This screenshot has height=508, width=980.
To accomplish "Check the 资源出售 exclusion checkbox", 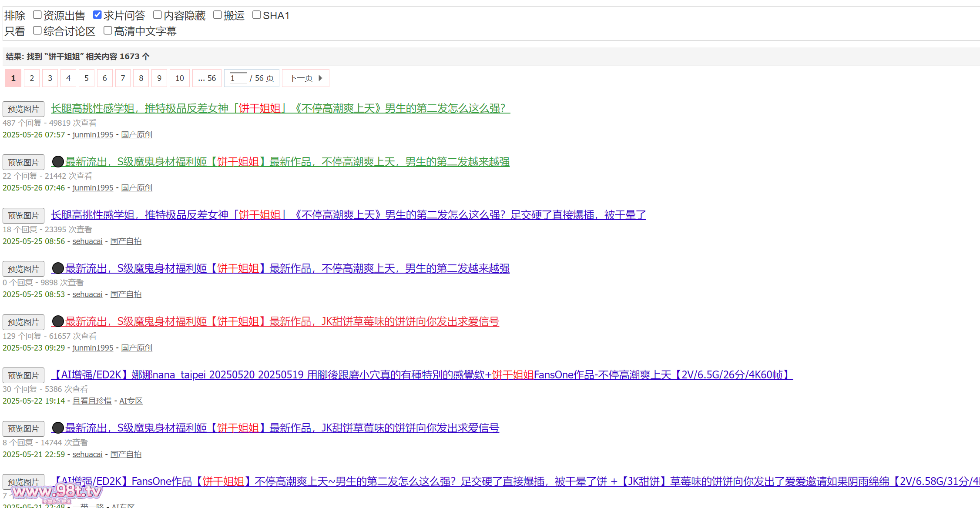I will [x=37, y=15].
